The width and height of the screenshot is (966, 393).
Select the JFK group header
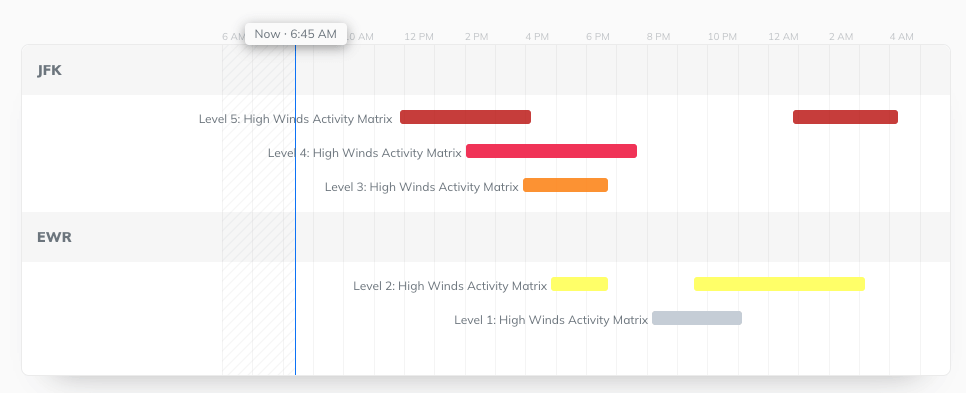(x=486, y=70)
